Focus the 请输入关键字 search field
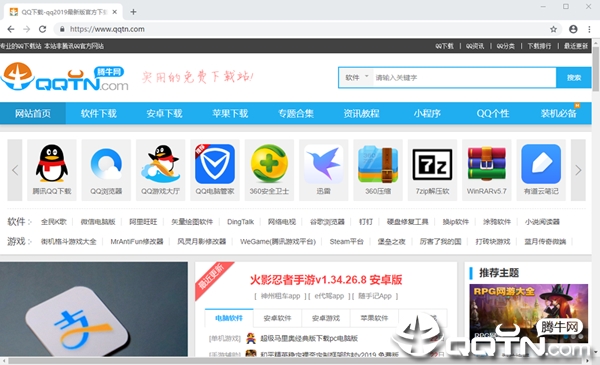The width and height of the screenshot is (600, 365). click(x=464, y=78)
